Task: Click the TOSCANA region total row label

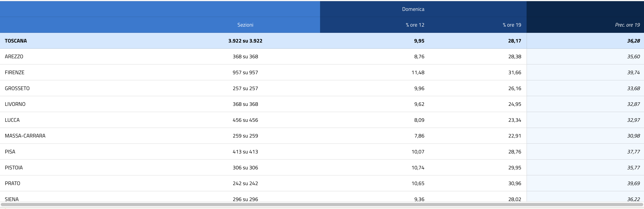Action: point(16,41)
